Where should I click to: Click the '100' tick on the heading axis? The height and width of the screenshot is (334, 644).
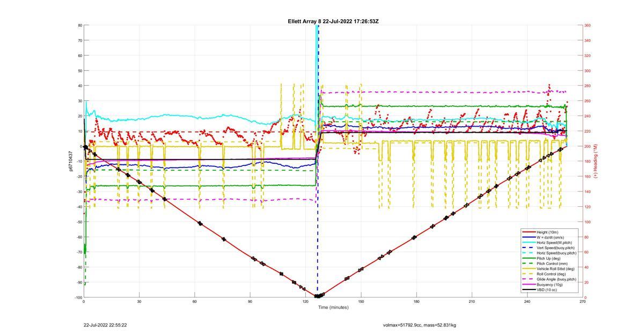(x=588, y=222)
